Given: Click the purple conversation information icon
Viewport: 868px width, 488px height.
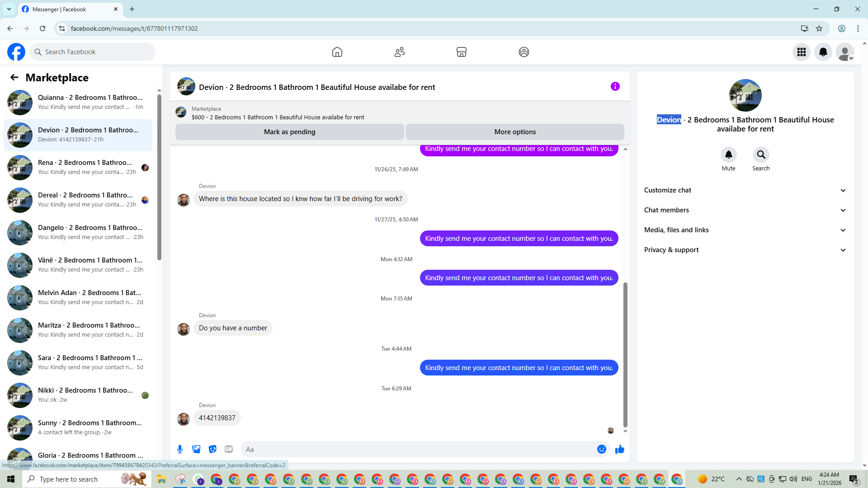Looking at the screenshot, I should click(x=615, y=86).
